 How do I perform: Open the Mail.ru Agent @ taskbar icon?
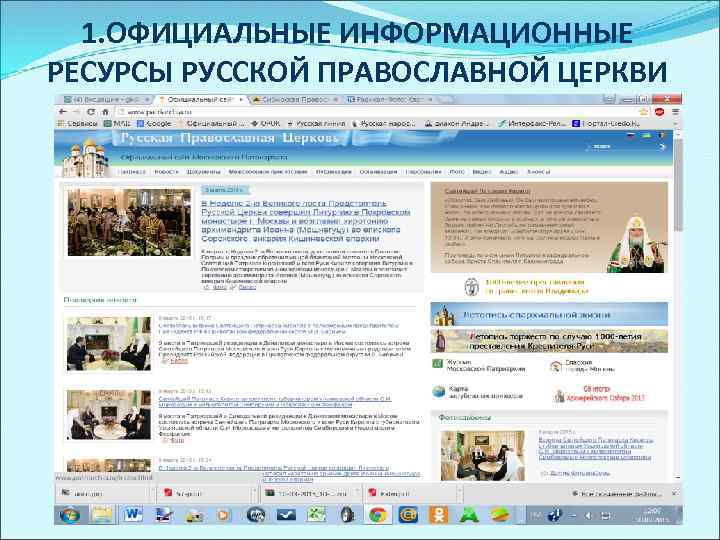(408, 515)
